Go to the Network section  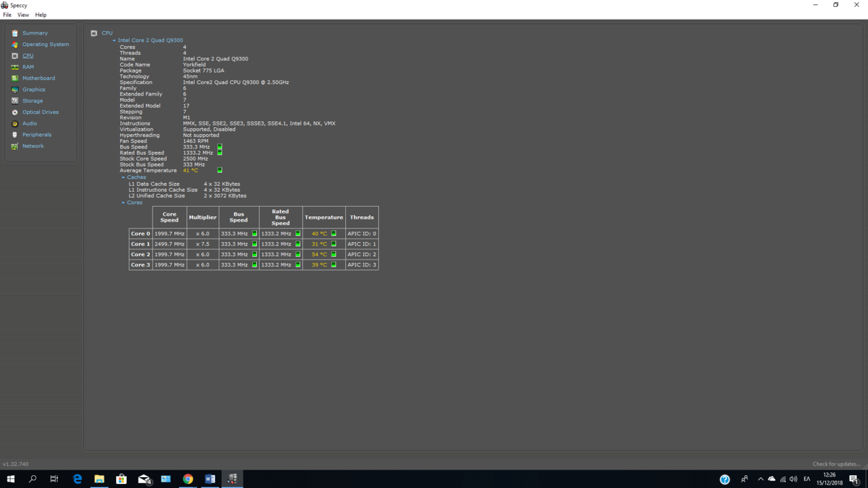pos(33,146)
